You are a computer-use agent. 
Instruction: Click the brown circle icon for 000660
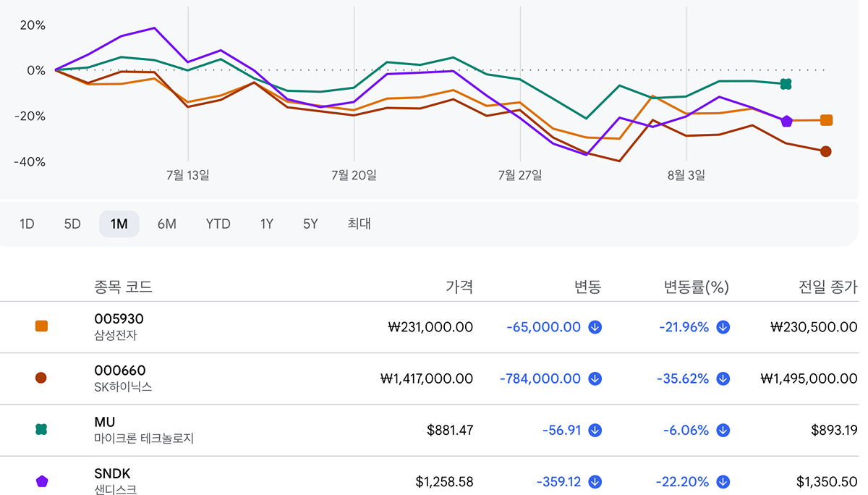click(x=41, y=378)
